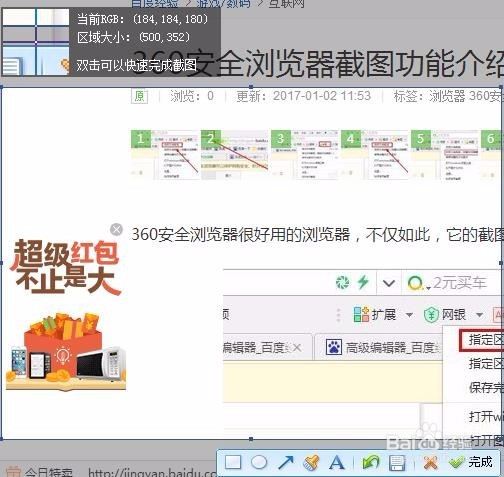504x477 pixels.
Task: Open the search engine selector icon
Action: pos(416,283)
